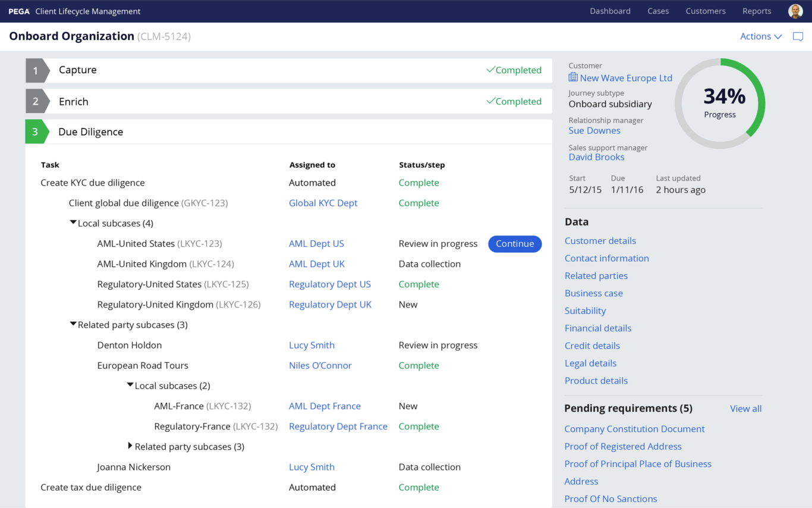Collapse Local subcases (2) under European Road Tours
Screen dimensions: 812x508
130,385
